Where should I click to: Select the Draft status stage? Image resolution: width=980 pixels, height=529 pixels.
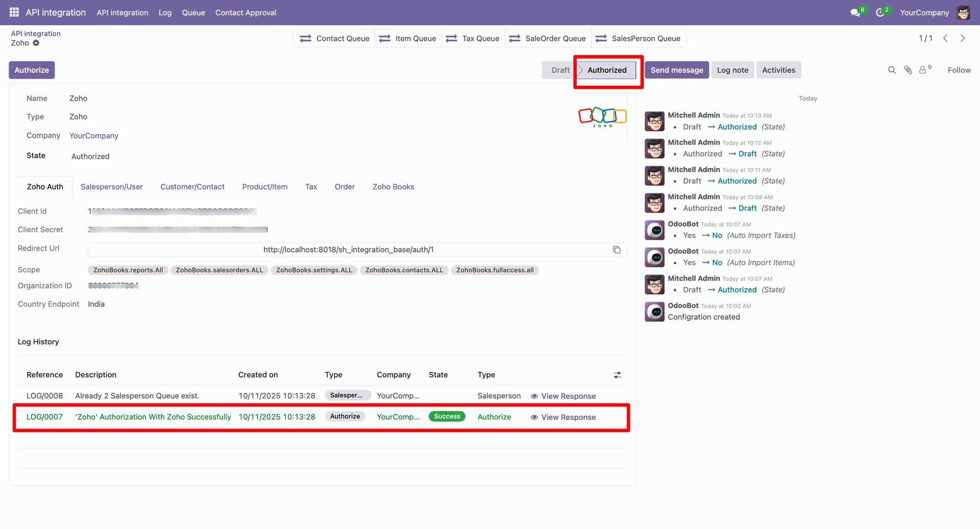point(560,70)
